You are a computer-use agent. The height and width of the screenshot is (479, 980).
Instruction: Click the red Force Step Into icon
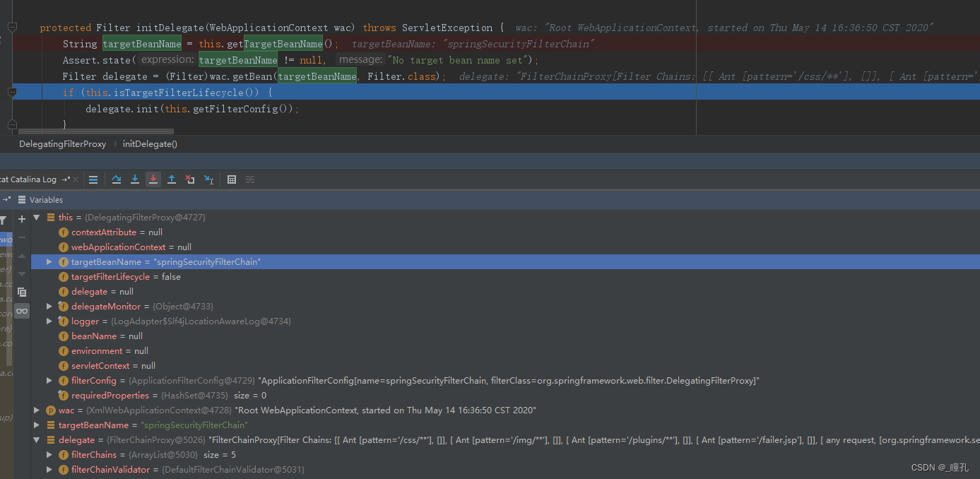tap(153, 179)
